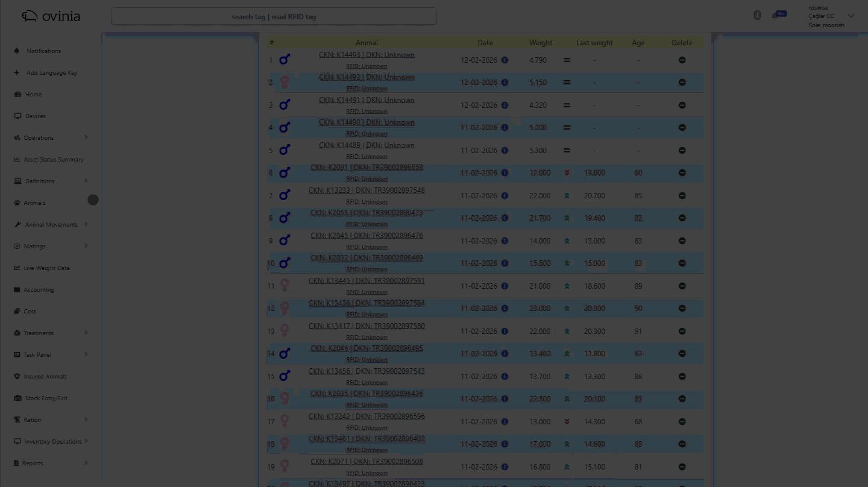Go to Live Weight Data page
The height and width of the screenshot is (487, 868).
point(46,268)
